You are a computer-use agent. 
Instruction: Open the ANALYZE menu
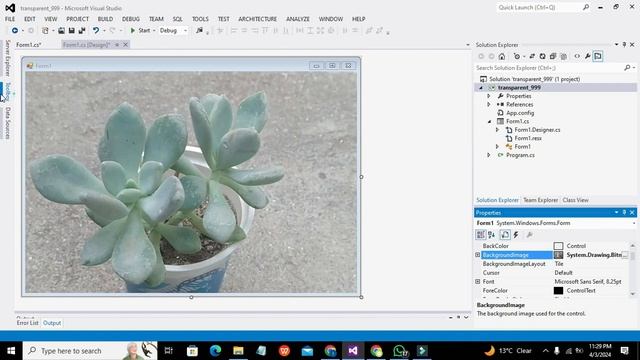tap(298, 19)
